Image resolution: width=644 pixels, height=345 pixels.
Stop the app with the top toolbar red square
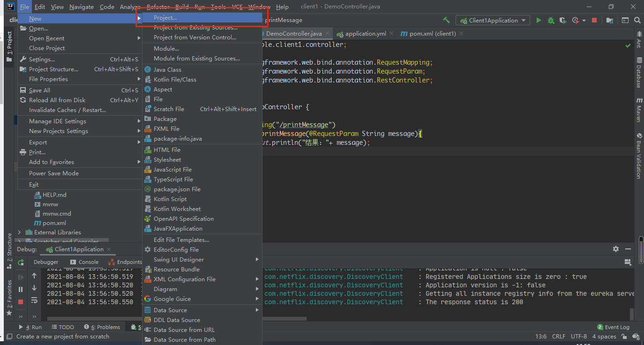594,20
